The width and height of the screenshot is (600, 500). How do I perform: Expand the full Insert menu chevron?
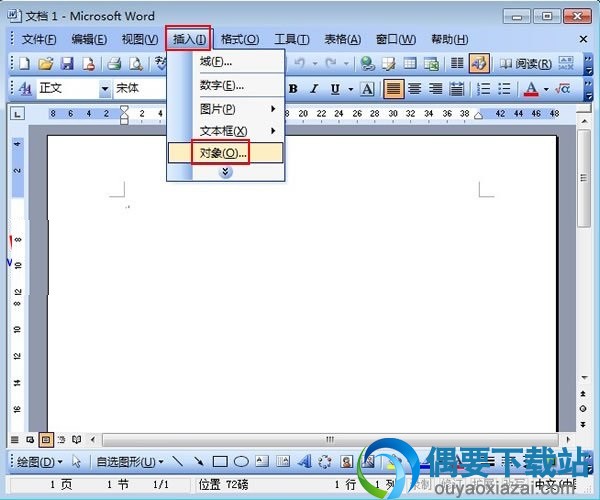[225, 172]
